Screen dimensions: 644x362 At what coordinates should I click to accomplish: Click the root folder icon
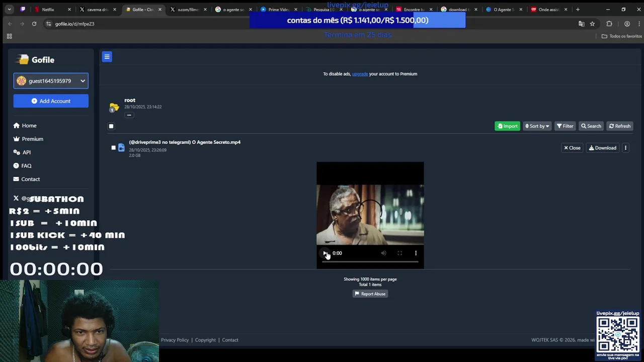tap(114, 107)
